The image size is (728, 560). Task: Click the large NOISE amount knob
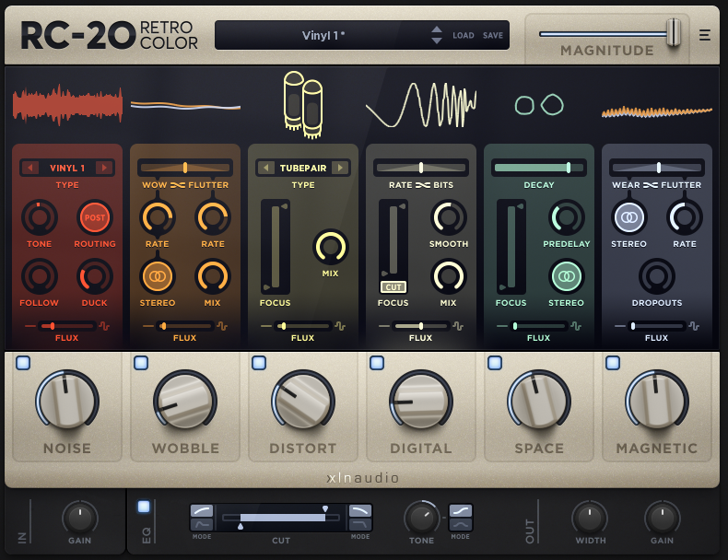[x=67, y=401]
